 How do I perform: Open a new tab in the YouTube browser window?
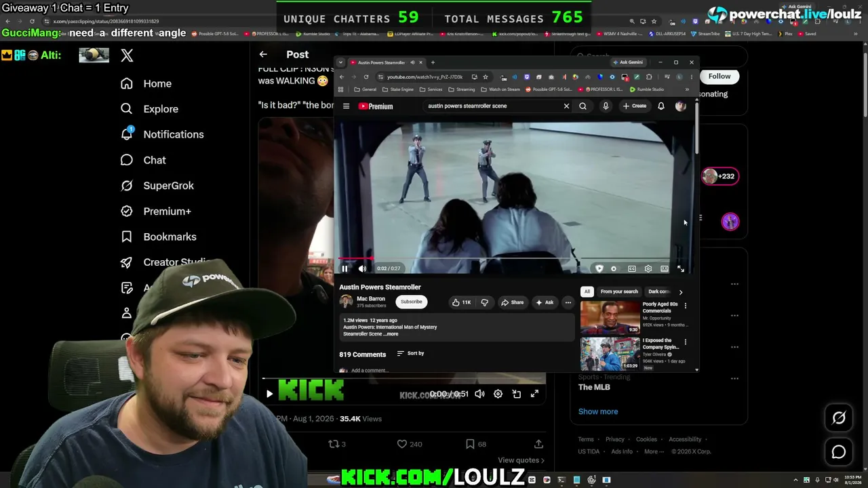click(x=433, y=62)
